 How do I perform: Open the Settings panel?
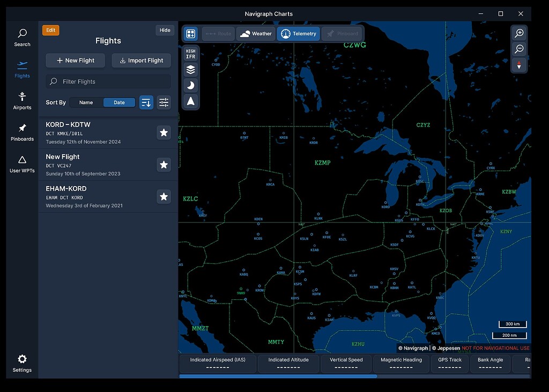point(21,363)
